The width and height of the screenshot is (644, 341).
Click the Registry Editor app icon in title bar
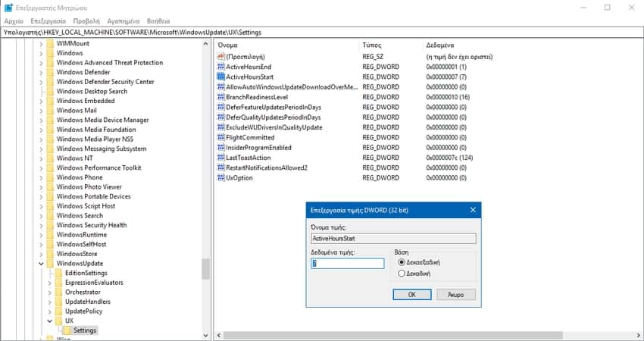pyautogui.click(x=8, y=8)
